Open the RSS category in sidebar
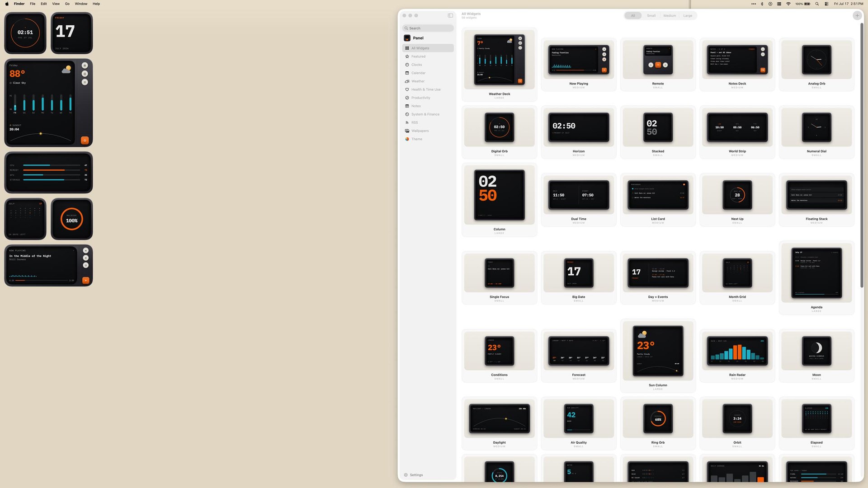This screenshot has width=868, height=488. click(x=428, y=122)
